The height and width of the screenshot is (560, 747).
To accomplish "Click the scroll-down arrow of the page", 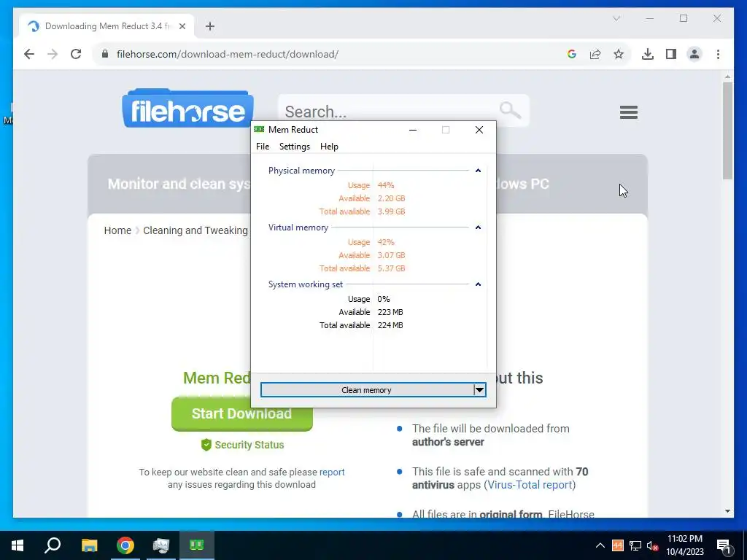I will coord(727,511).
